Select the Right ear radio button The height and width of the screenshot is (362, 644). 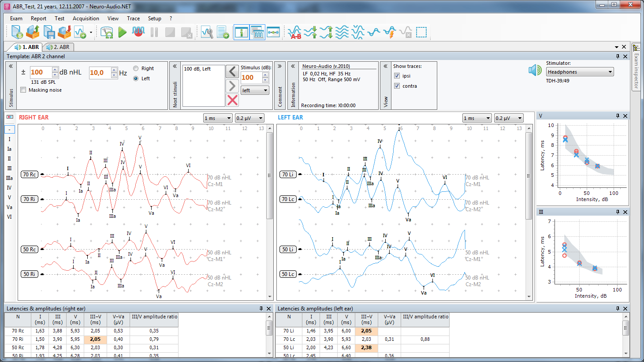coord(136,68)
